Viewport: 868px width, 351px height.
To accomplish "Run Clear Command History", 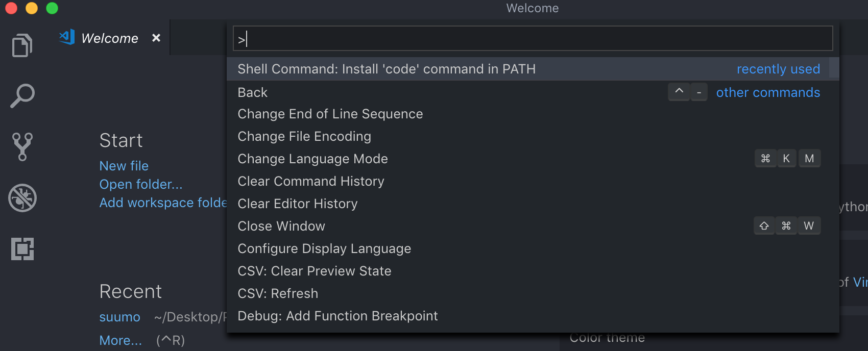I will (x=311, y=181).
